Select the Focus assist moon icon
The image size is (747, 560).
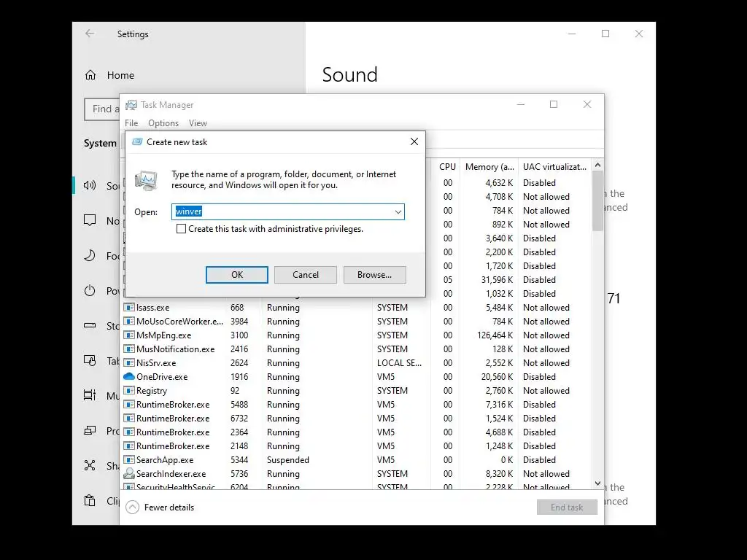coord(90,255)
